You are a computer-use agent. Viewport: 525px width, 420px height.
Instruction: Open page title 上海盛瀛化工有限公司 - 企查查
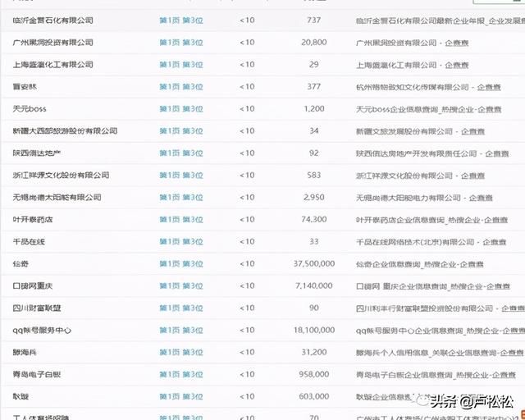point(412,65)
